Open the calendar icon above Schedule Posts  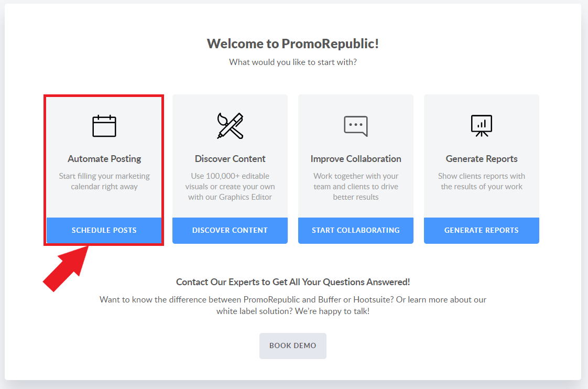pyautogui.click(x=104, y=126)
